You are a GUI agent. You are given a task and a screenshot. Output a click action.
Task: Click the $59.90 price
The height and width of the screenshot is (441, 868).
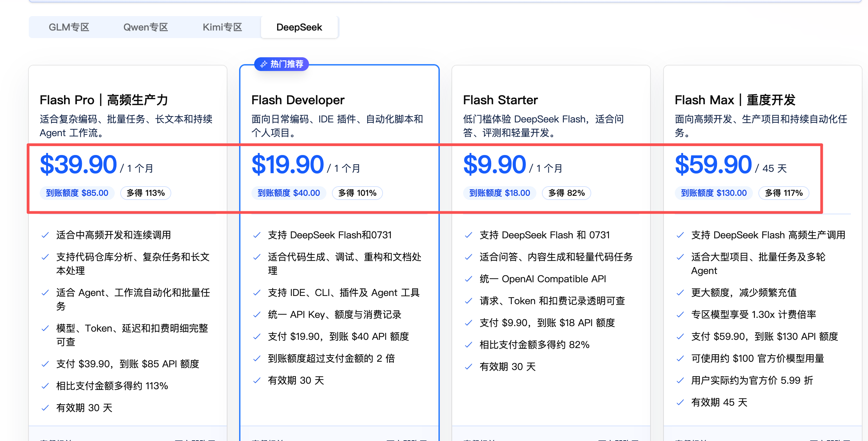point(713,165)
